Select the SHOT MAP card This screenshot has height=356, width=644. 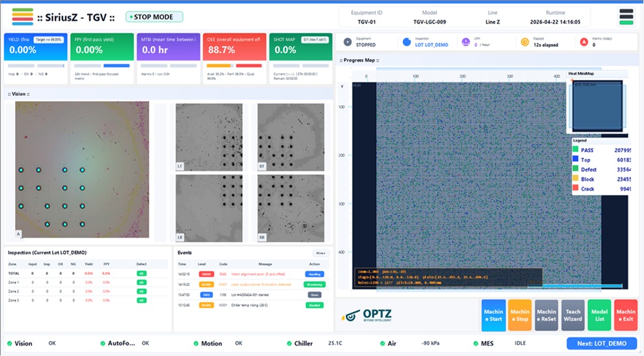point(301,58)
